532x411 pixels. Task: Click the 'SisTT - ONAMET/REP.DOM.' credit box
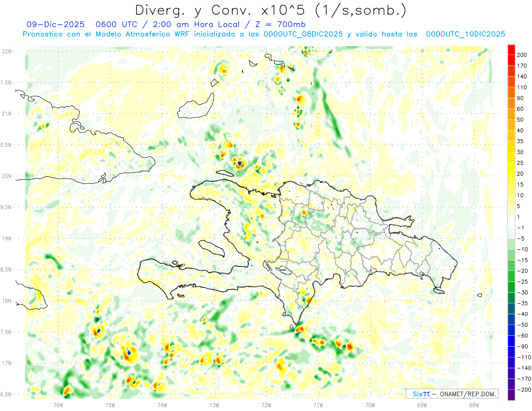pyautogui.click(x=452, y=394)
